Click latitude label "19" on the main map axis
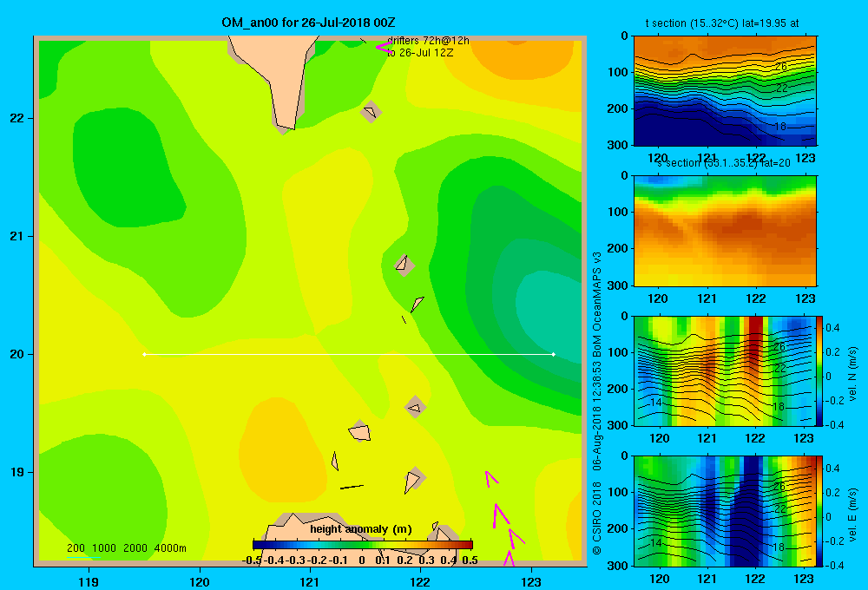 click(16, 472)
